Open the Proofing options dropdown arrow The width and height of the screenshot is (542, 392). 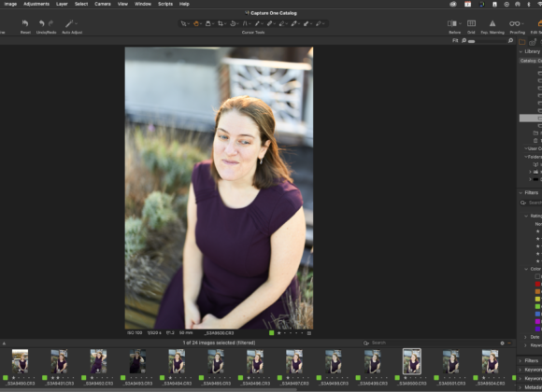click(x=522, y=24)
